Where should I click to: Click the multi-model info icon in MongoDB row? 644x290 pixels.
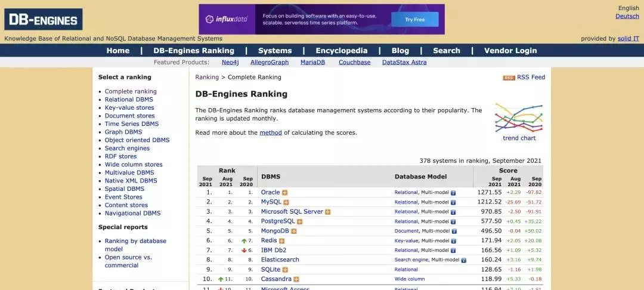453,232
